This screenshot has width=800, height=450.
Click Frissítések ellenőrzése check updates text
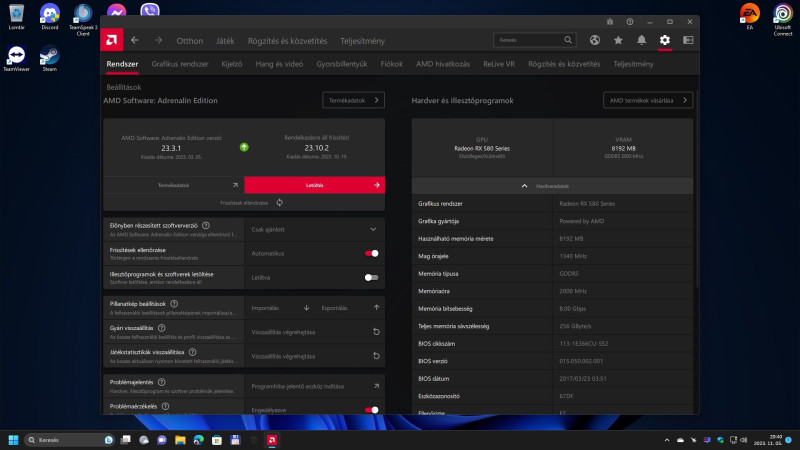click(244, 203)
